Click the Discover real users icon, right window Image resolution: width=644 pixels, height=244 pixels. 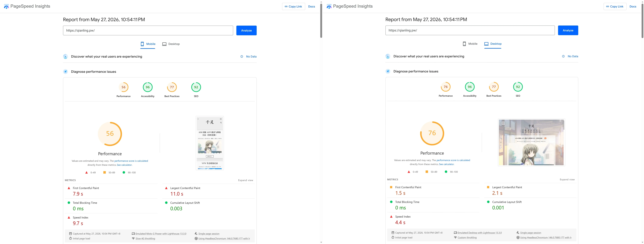pos(388,56)
